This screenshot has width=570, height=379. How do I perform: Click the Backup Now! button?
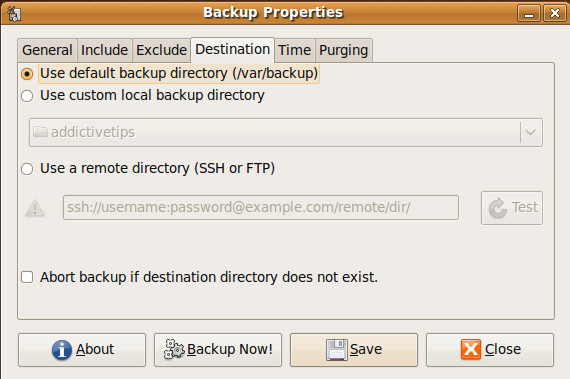[x=218, y=350]
